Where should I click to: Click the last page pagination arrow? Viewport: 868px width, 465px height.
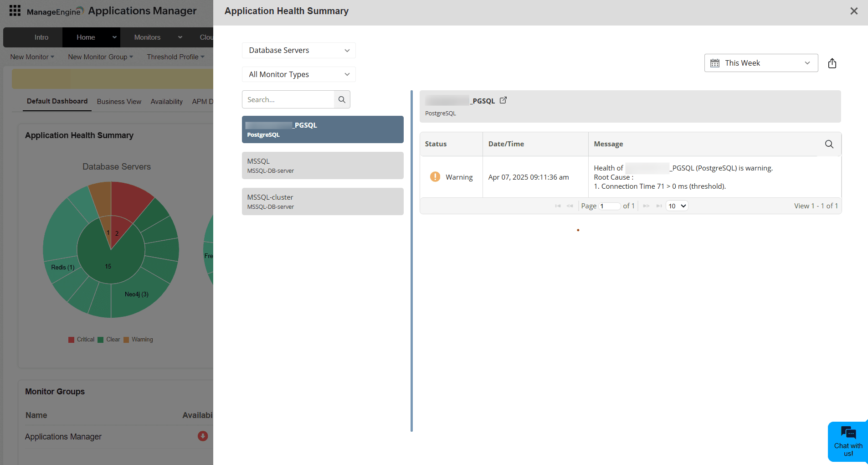click(659, 206)
